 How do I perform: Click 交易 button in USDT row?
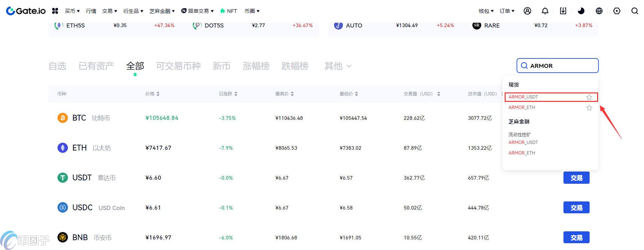pyautogui.click(x=576, y=178)
